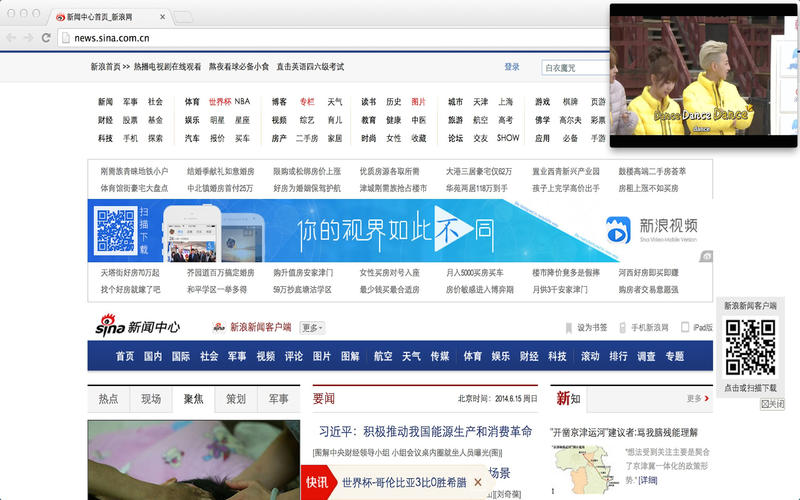Click the 更多 link in 新知 header
The height and width of the screenshot is (500, 800).
694,398
